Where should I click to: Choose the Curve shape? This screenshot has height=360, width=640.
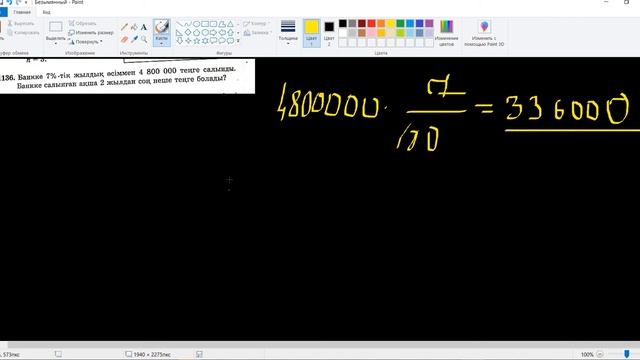(188, 24)
